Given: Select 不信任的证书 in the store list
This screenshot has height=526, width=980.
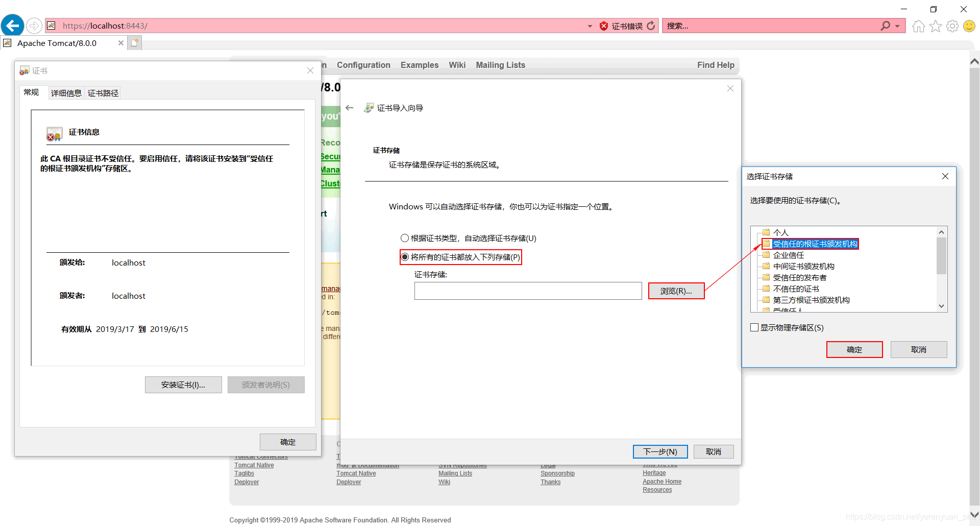Looking at the screenshot, I should pyautogui.click(x=796, y=289).
